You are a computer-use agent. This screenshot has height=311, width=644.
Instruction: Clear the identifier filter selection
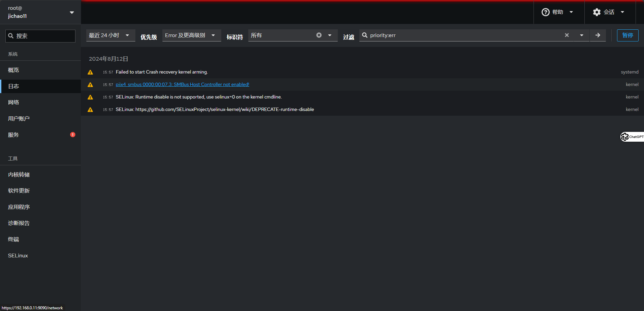[x=319, y=35]
